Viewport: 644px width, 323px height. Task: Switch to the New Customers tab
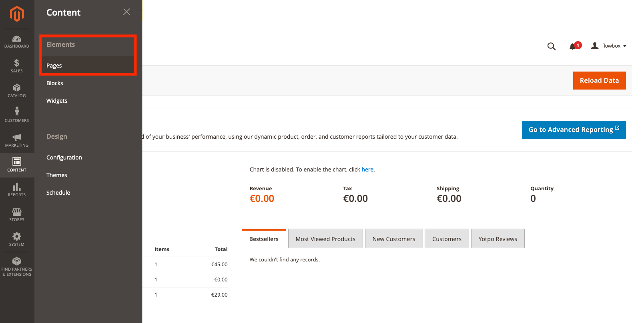point(394,239)
